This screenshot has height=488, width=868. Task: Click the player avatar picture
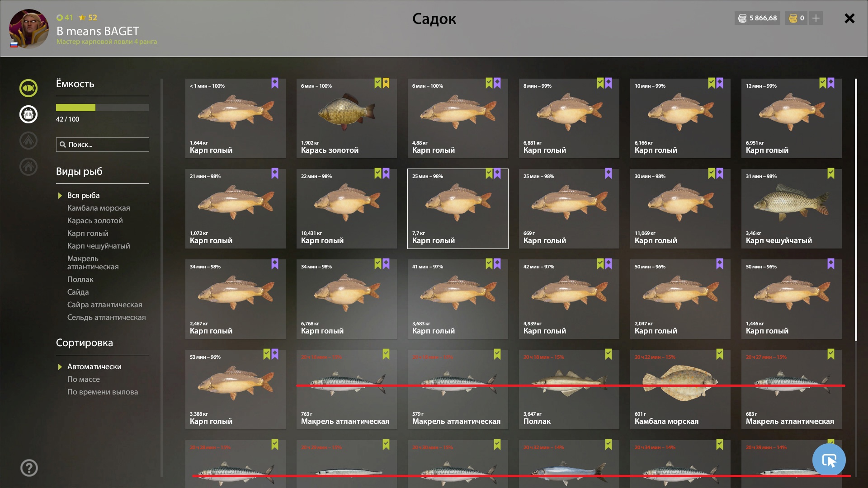pyautogui.click(x=29, y=28)
